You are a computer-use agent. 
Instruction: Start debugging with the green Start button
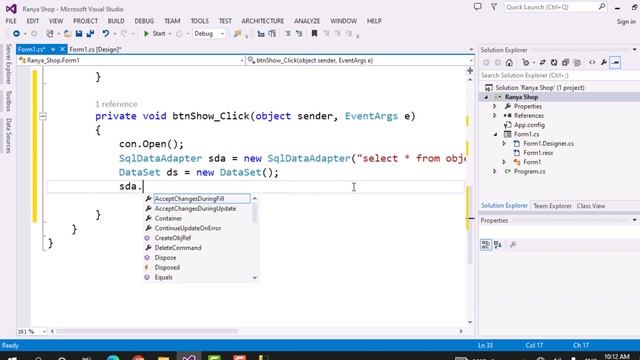pyautogui.click(x=155, y=34)
